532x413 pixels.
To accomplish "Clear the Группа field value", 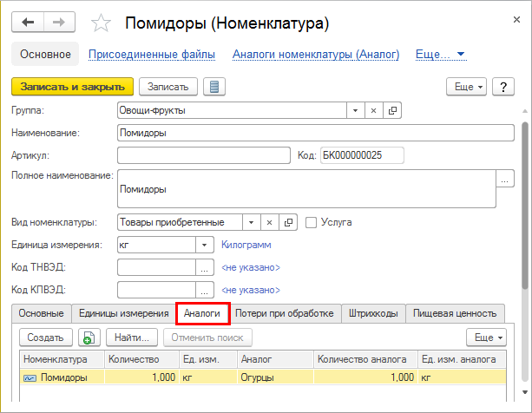I will [374, 110].
